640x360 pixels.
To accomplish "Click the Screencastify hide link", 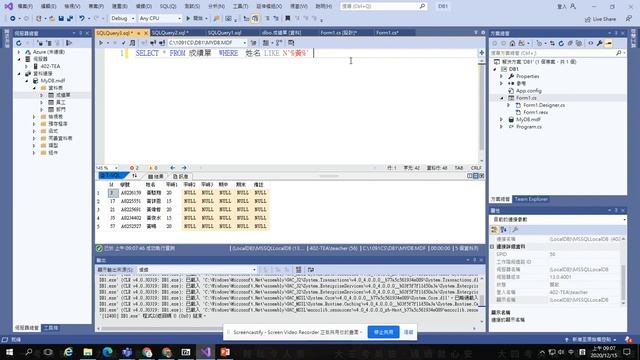I will 408,332.
